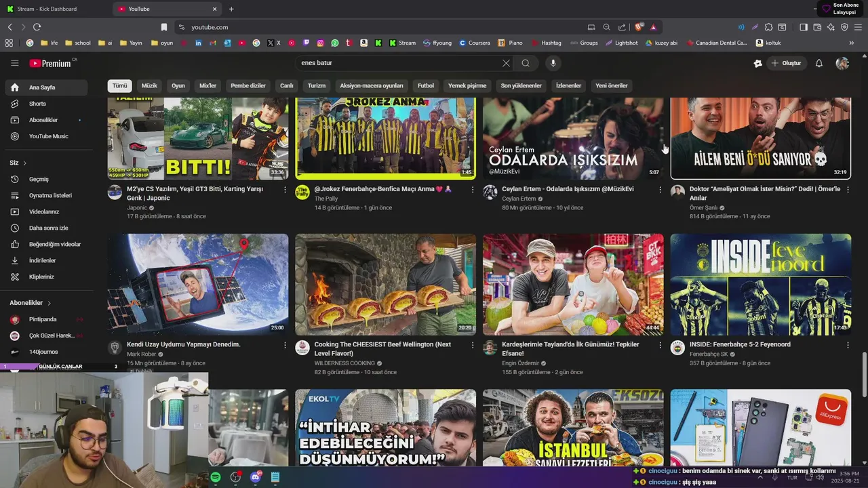Open options menu for Engin Özdemir video
868x488 pixels.
[x=660, y=345]
